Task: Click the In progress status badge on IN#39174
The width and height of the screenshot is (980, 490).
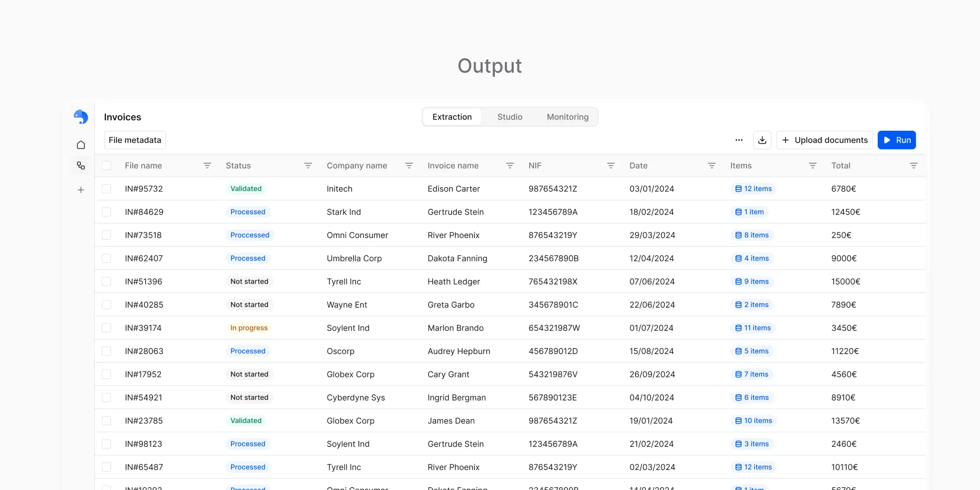Action: [x=249, y=327]
